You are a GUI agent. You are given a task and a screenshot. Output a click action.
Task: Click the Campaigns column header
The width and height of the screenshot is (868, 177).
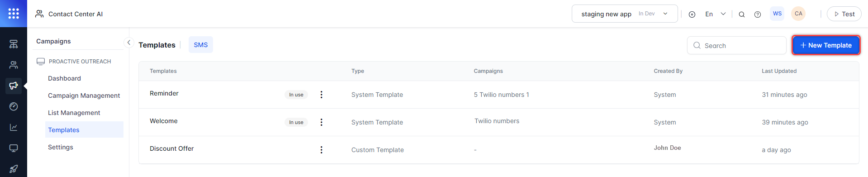tap(488, 71)
